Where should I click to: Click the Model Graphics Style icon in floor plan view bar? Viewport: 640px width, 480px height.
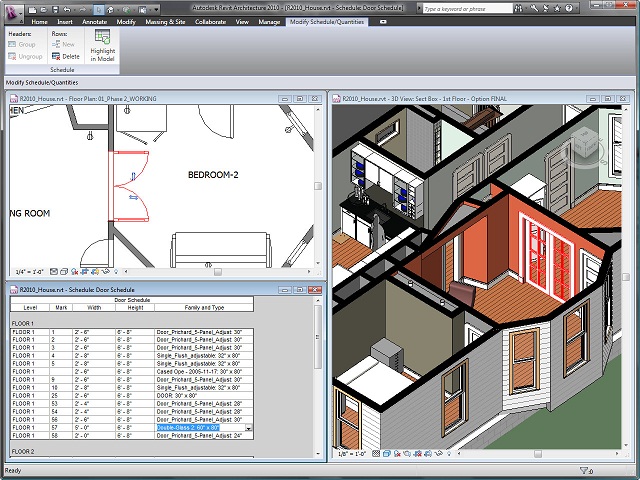point(64,272)
